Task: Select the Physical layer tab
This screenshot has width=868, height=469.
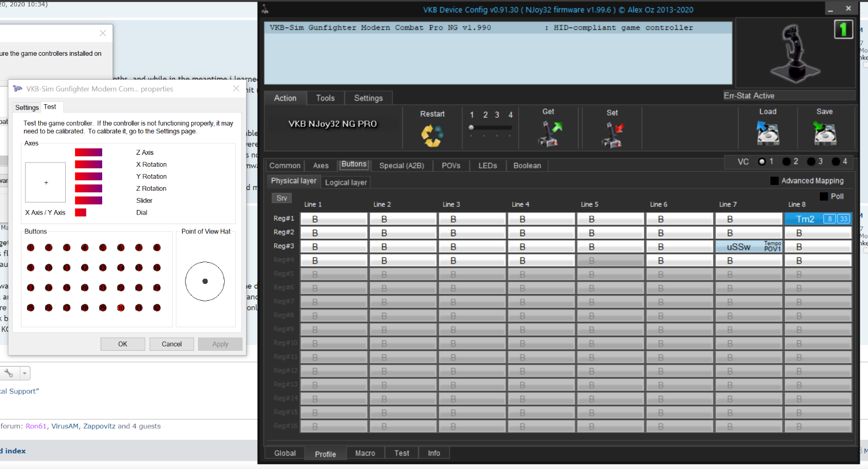Action: [294, 181]
